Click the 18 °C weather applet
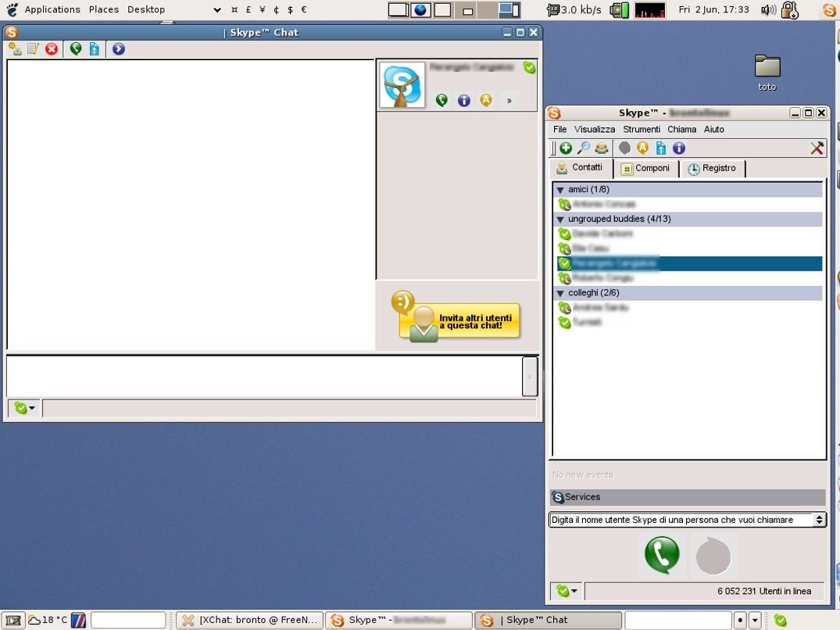 point(48,621)
